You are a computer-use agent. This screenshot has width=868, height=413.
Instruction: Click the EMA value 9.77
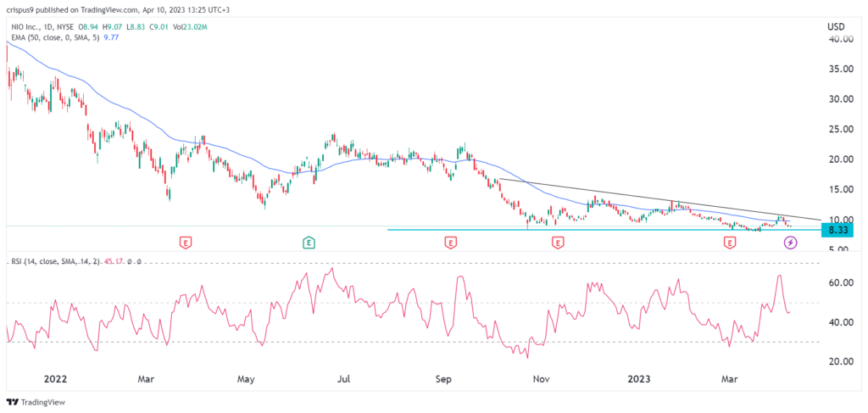coord(111,37)
